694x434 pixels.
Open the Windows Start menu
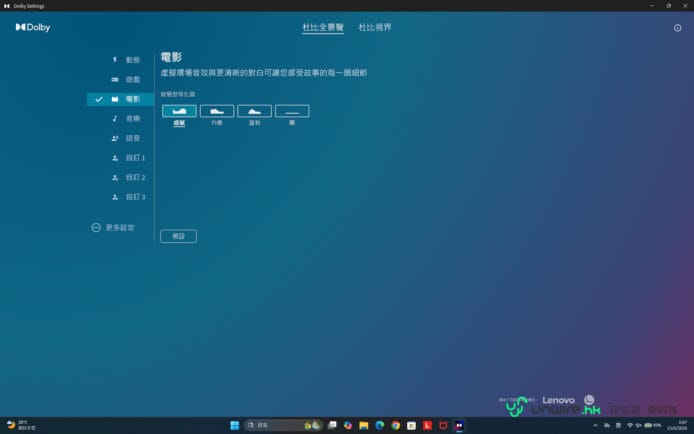point(235,425)
